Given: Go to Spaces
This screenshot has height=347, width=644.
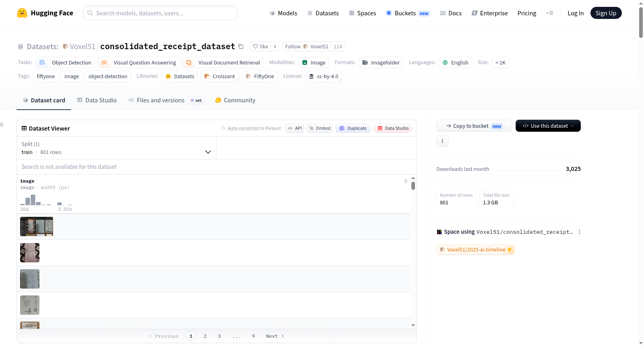Looking at the screenshot, I should point(362,13).
